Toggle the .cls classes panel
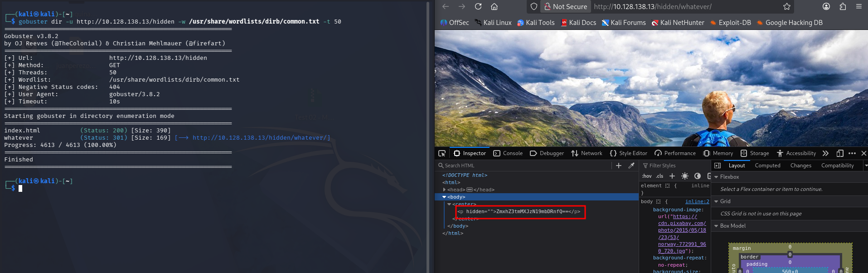 (659, 176)
